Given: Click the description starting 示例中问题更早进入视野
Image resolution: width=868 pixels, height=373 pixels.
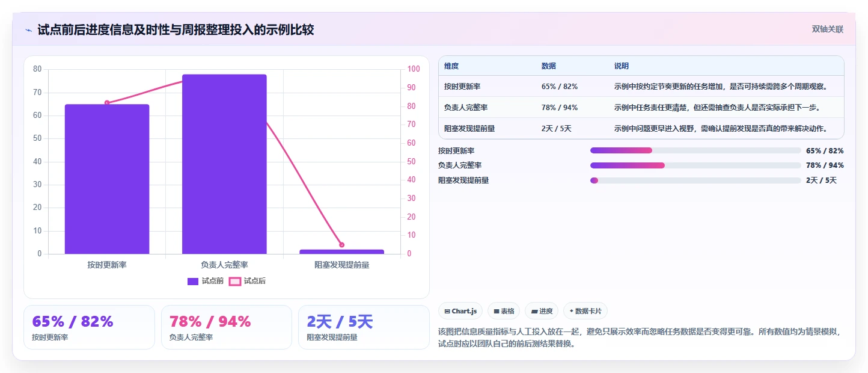Looking at the screenshot, I should (721, 129).
